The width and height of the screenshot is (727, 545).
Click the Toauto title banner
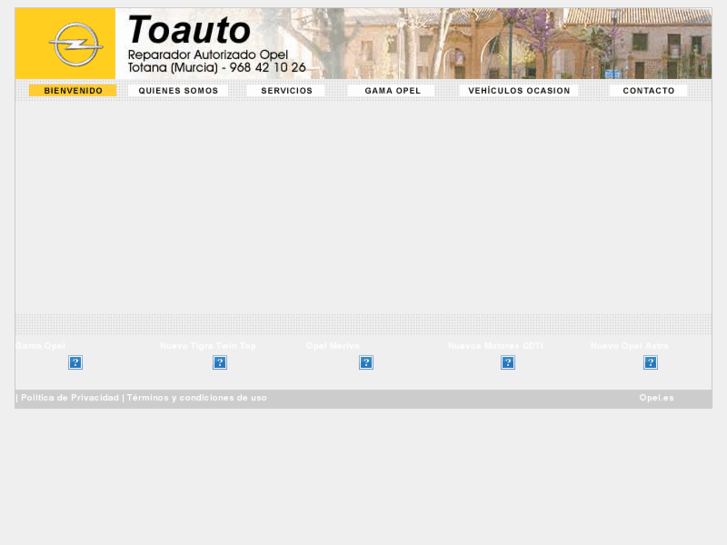pos(189,30)
